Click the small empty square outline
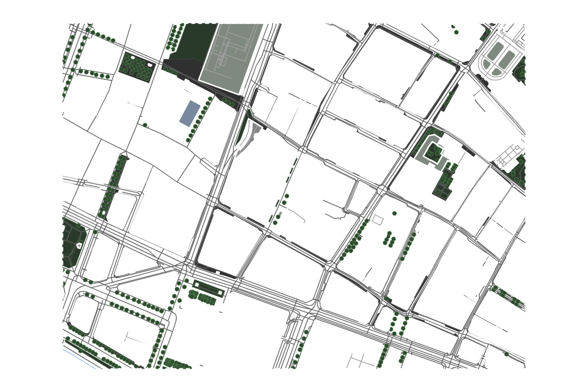 pyautogui.click(x=377, y=220)
